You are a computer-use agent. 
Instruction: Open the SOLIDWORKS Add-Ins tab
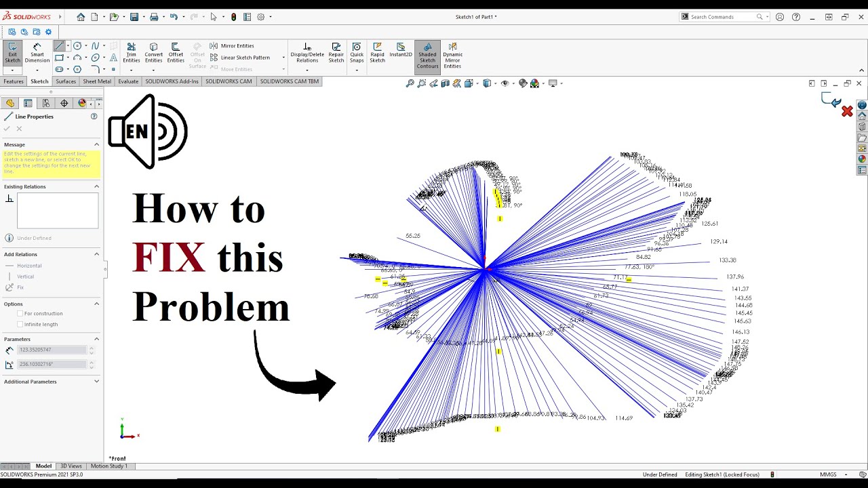click(x=172, y=81)
